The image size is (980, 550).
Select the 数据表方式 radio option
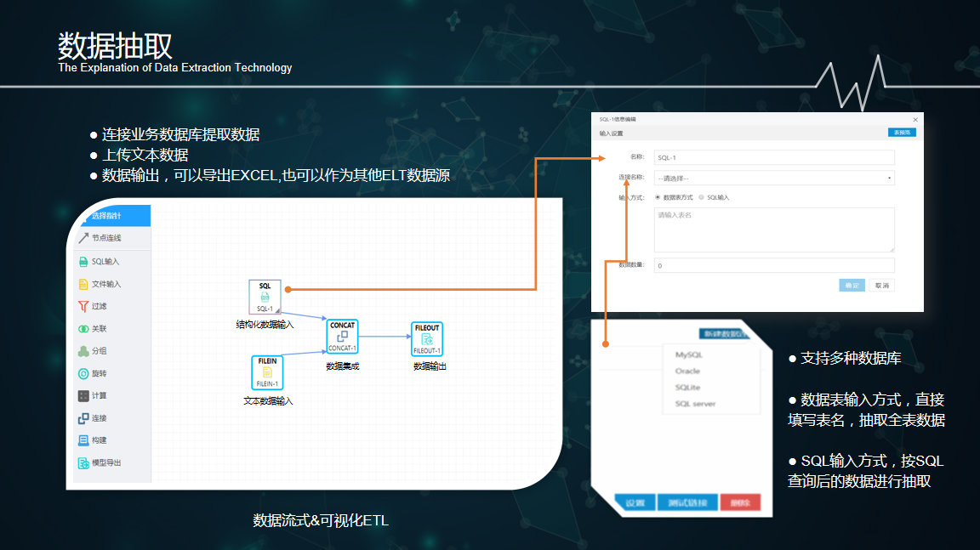(658, 197)
